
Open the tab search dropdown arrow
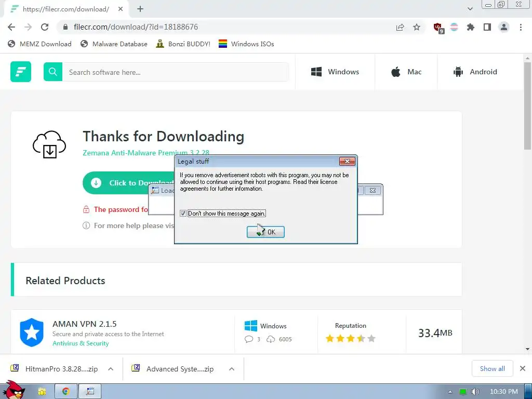click(x=470, y=9)
